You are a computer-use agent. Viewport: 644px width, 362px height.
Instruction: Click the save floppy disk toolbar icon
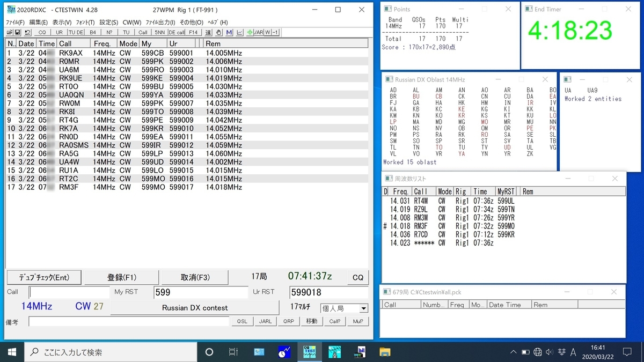point(17,32)
